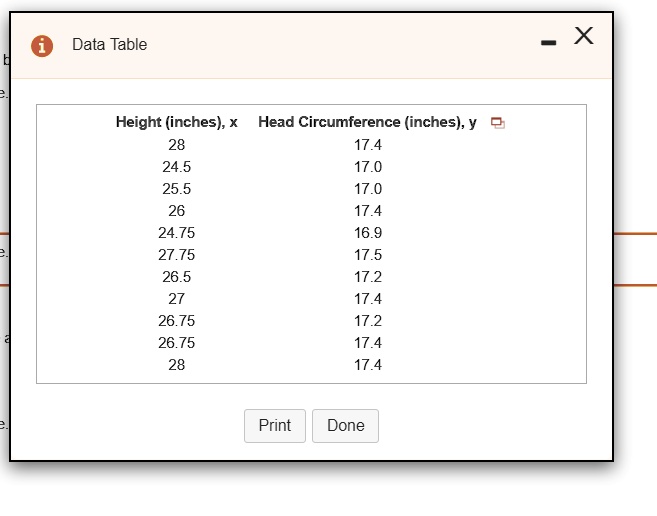Select the height value 27
Viewport: 657px width, 516px height.
click(176, 299)
